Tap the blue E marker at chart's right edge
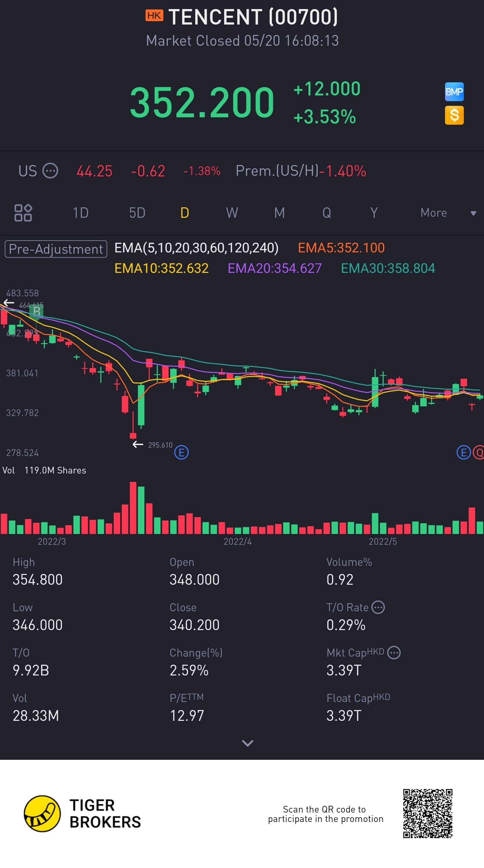The image size is (484, 868). [463, 452]
